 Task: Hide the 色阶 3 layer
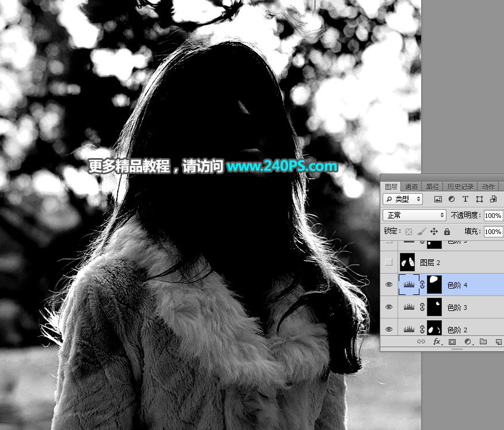click(x=388, y=307)
